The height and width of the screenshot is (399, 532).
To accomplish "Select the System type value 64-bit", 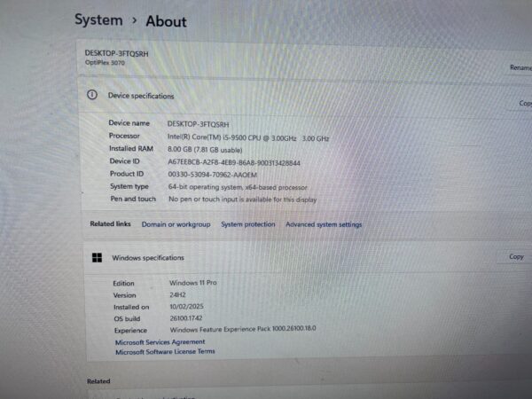I will (238, 187).
